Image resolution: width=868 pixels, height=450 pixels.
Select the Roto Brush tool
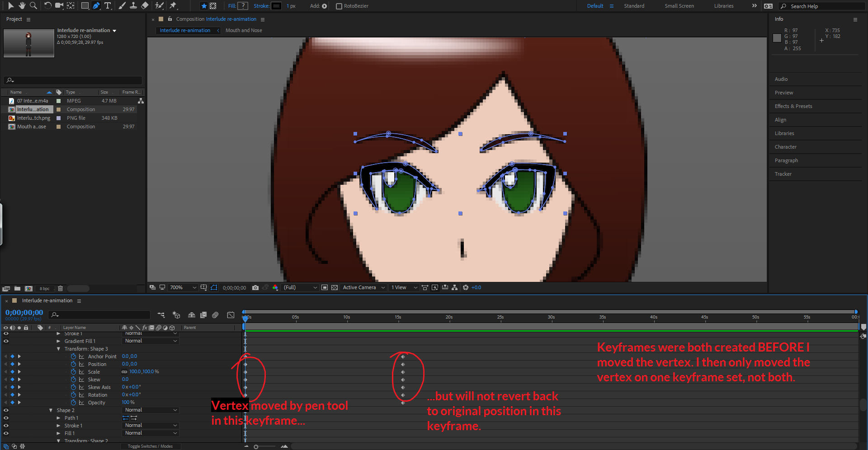point(159,6)
